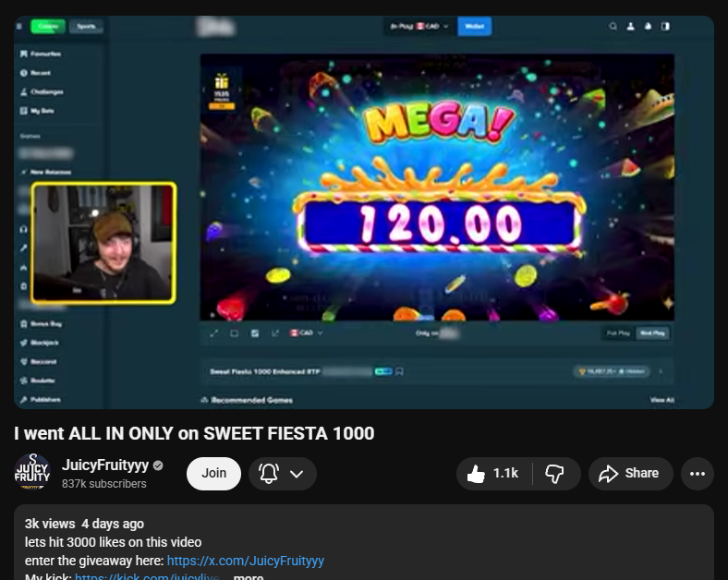Open the x.com/JuicyFruityyy giveaway link

click(x=245, y=561)
